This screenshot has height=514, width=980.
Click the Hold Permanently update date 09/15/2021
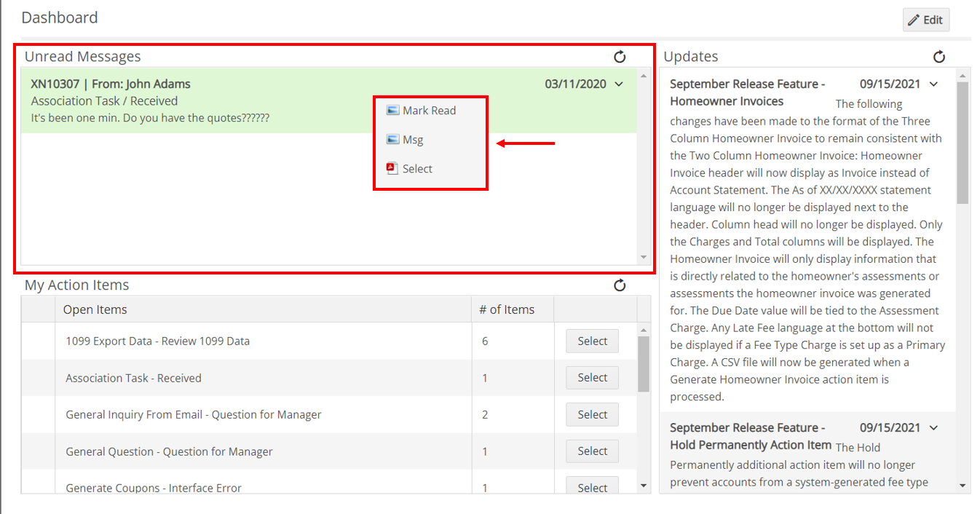click(x=891, y=428)
